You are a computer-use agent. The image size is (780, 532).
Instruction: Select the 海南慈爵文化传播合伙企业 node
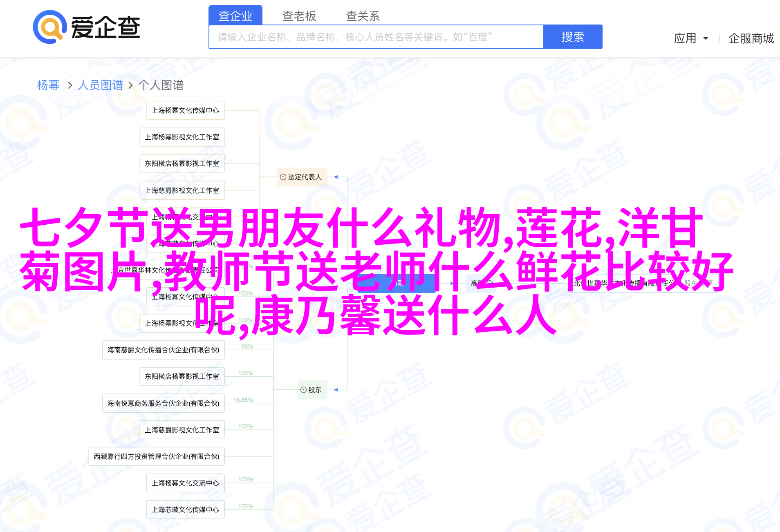coord(163,350)
